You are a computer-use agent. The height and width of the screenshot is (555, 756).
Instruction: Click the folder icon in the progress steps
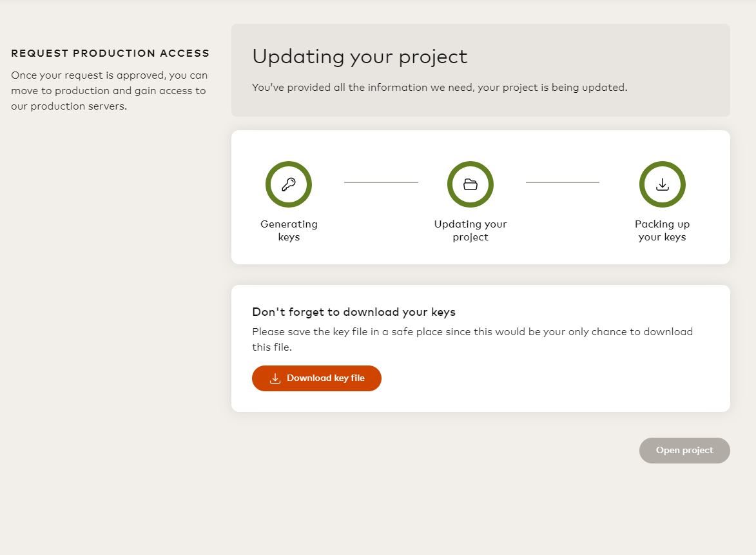pyautogui.click(x=470, y=184)
